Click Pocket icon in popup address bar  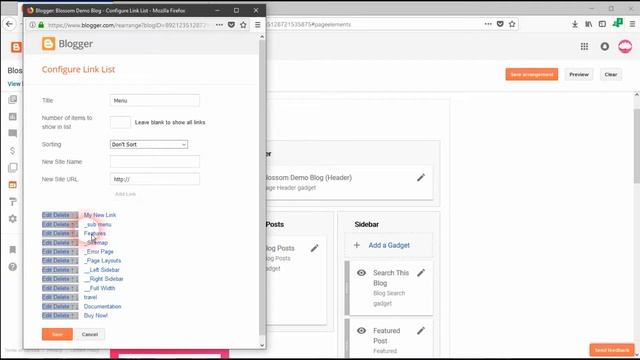tap(231, 25)
